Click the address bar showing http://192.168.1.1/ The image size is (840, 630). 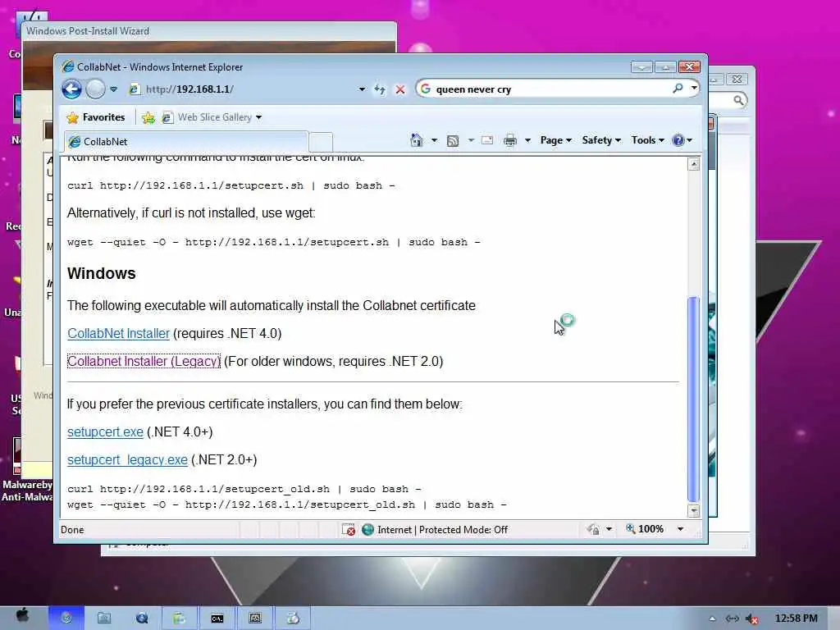click(x=241, y=89)
